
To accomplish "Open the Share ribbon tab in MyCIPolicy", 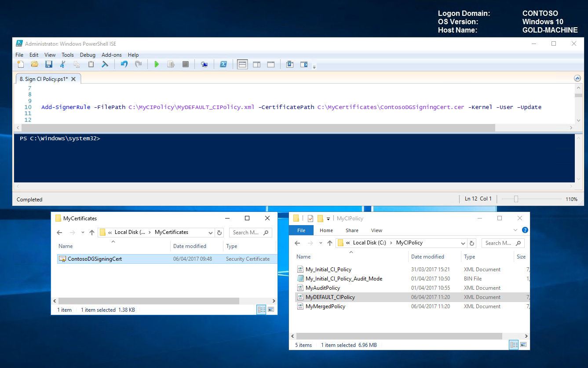I will (x=352, y=230).
